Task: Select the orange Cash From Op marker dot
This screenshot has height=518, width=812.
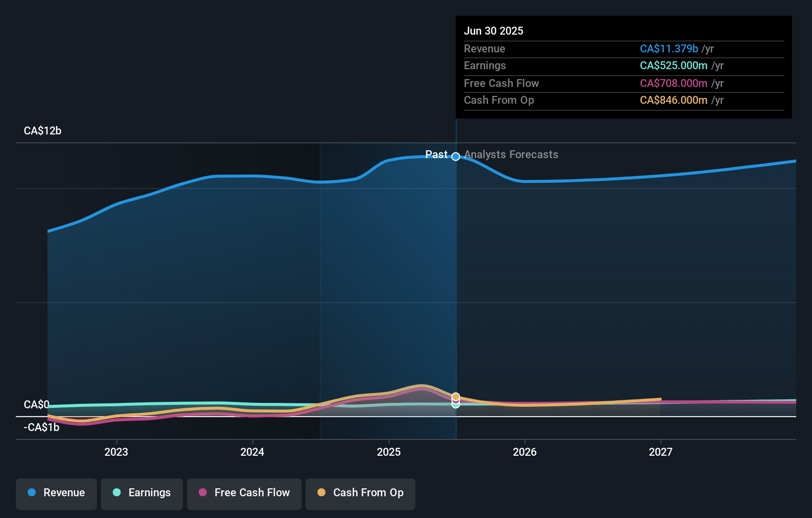Action: click(x=456, y=397)
